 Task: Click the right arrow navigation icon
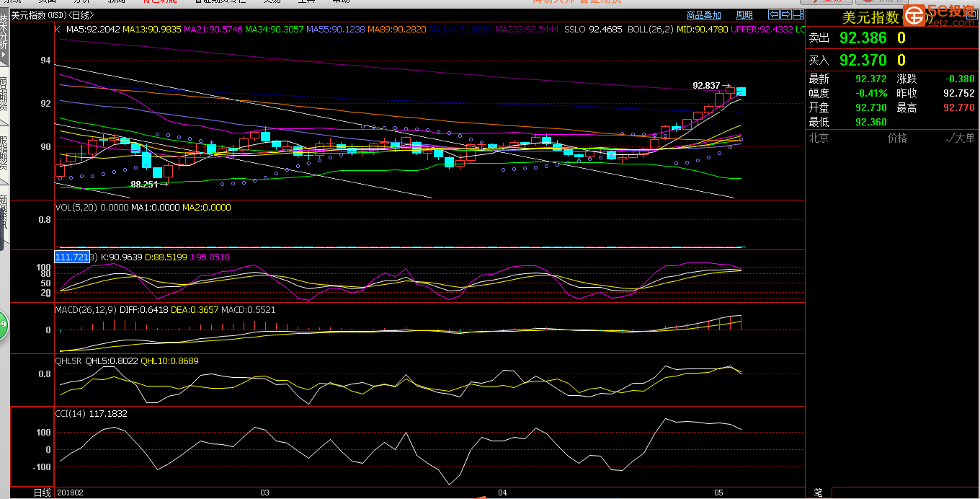click(785, 14)
